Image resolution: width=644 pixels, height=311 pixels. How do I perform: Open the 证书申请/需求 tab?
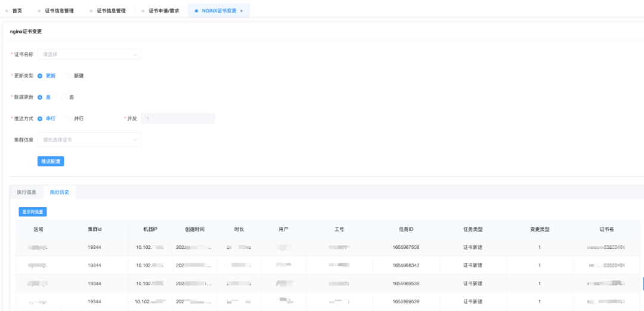[x=163, y=11]
